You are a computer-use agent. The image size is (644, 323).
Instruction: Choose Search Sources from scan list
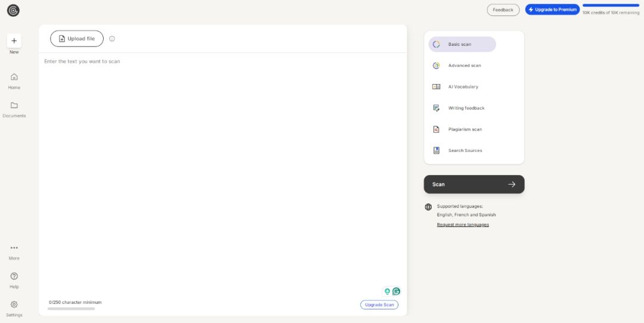(x=465, y=151)
